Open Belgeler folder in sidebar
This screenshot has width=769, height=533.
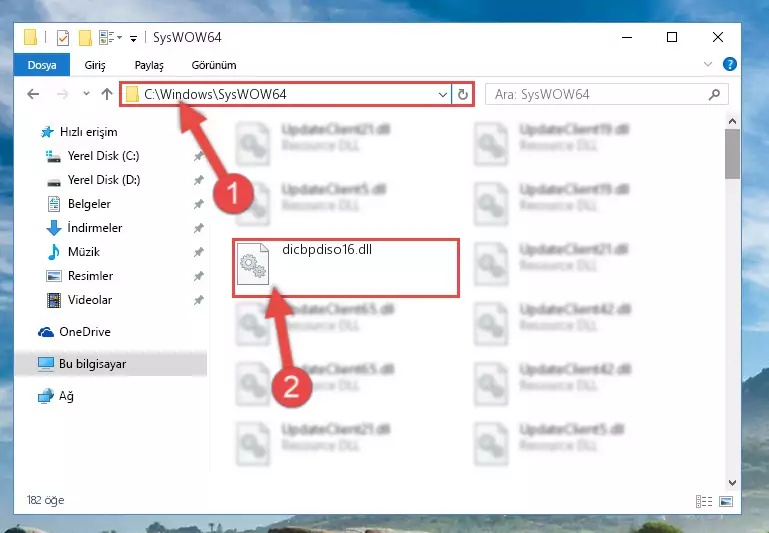point(89,204)
